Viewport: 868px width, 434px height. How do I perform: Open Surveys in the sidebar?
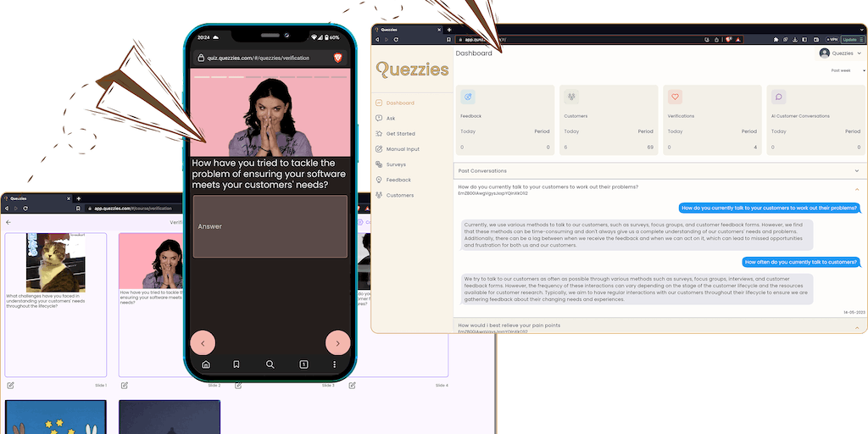point(391,164)
